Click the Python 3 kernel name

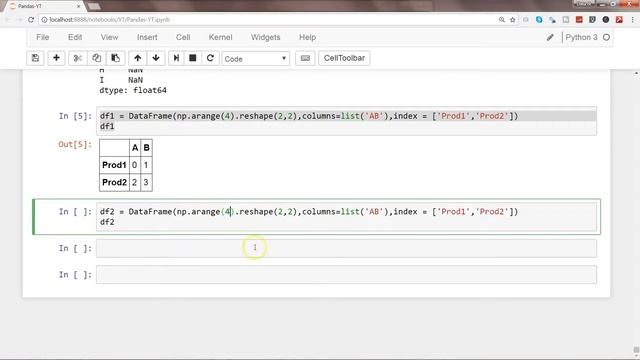[581, 37]
